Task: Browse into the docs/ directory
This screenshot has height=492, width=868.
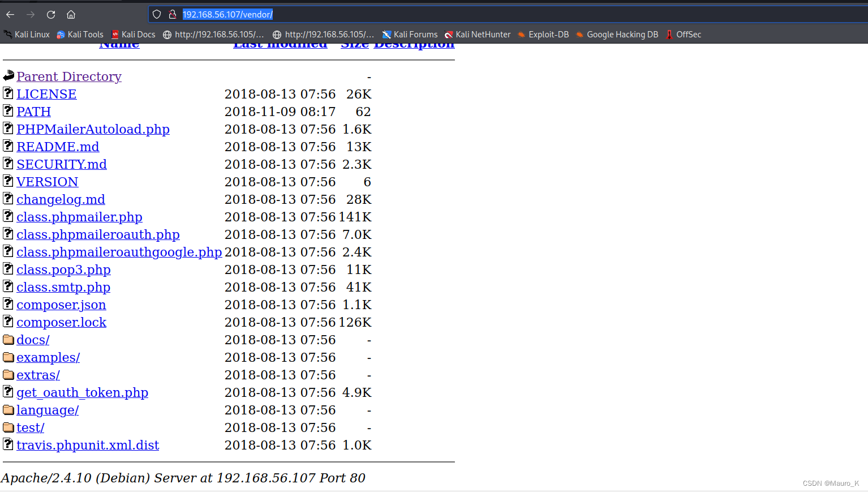Action: [x=33, y=340]
